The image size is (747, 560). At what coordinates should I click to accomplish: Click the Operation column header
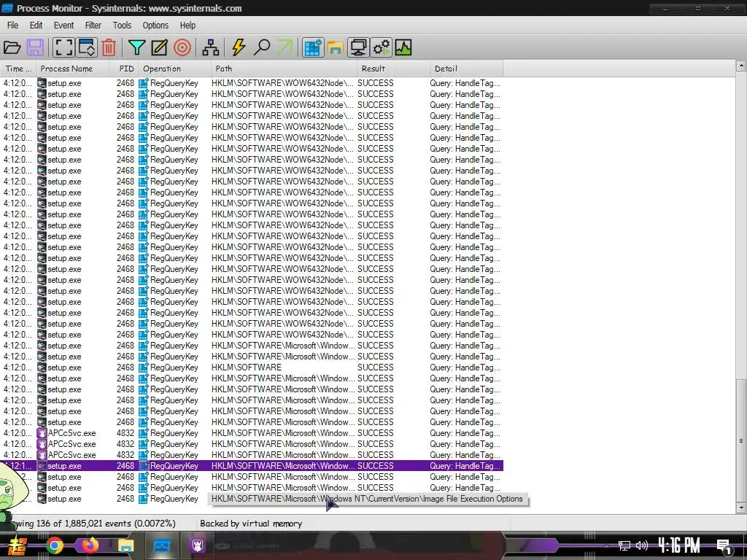(x=175, y=69)
